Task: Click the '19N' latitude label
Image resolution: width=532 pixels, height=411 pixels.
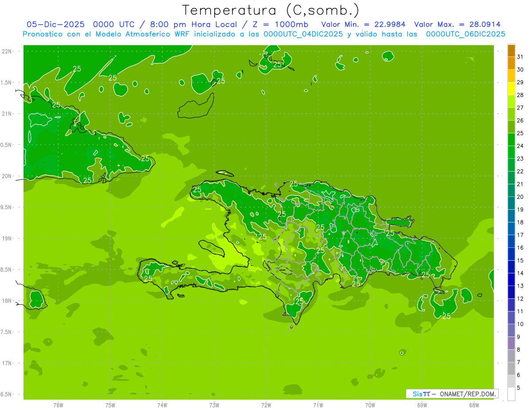Action: click(7, 239)
